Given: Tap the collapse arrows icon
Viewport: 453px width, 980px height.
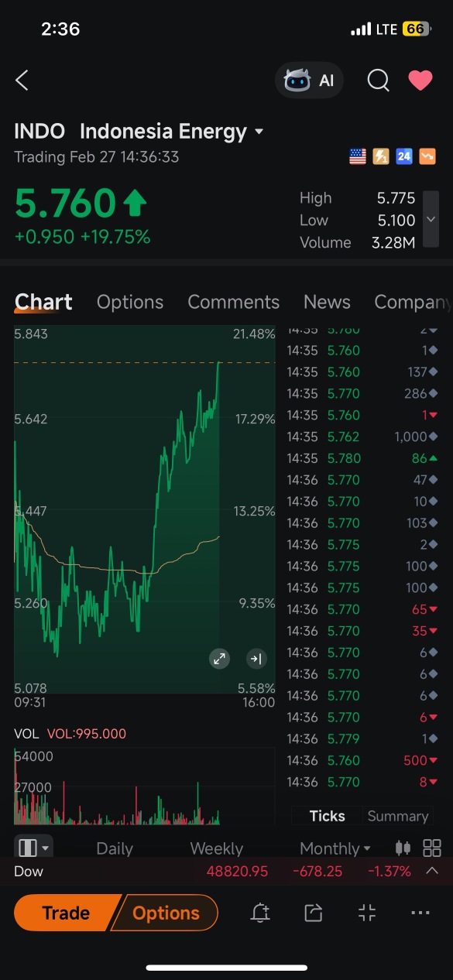Looking at the screenshot, I should [367, 913].
